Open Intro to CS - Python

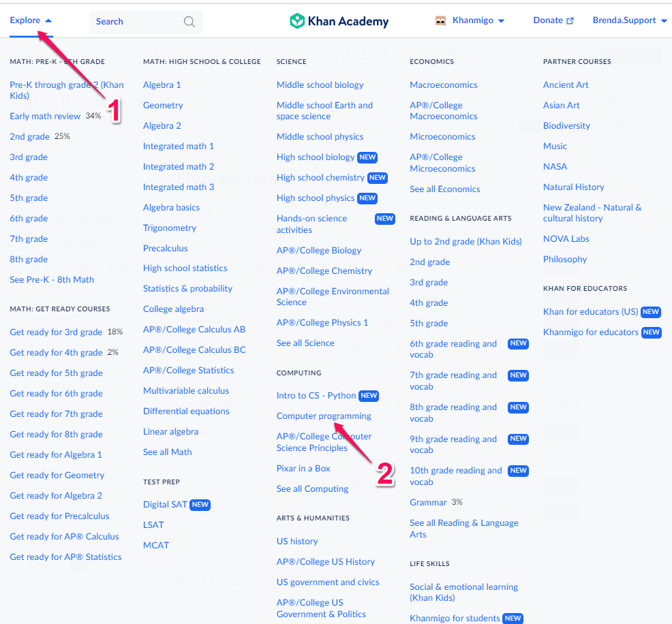click(x=316, y=395)
